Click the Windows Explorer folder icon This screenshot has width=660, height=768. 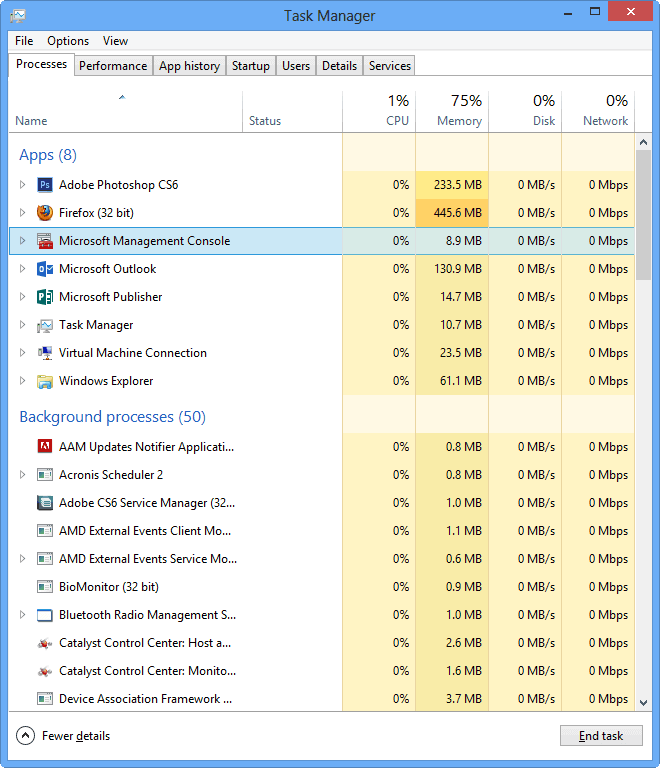[45, 381]
